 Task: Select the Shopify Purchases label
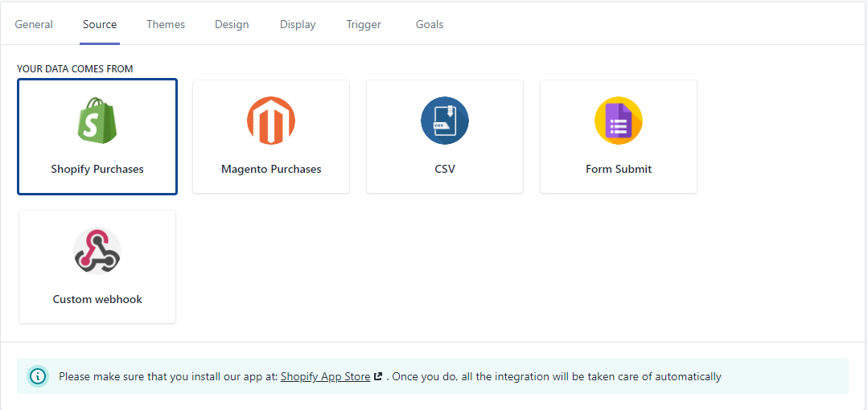[97, 170]
